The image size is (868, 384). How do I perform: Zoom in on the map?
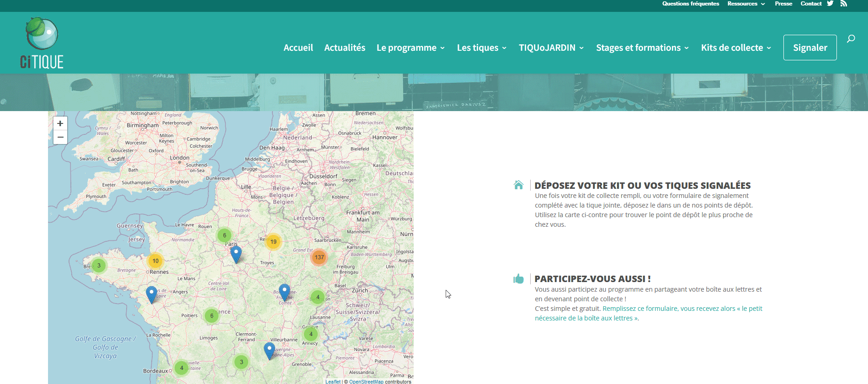tap(60, 123)
